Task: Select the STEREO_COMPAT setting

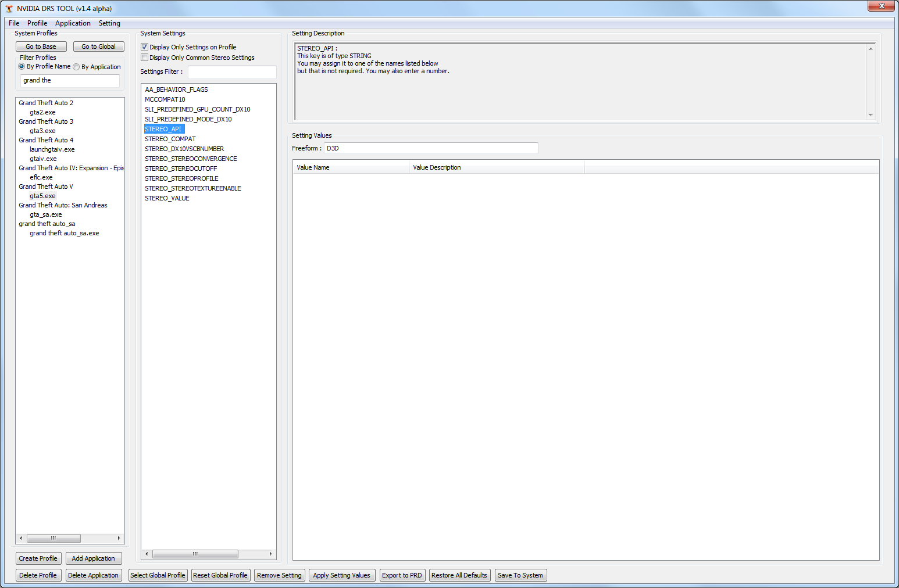Action: (170, 139)
